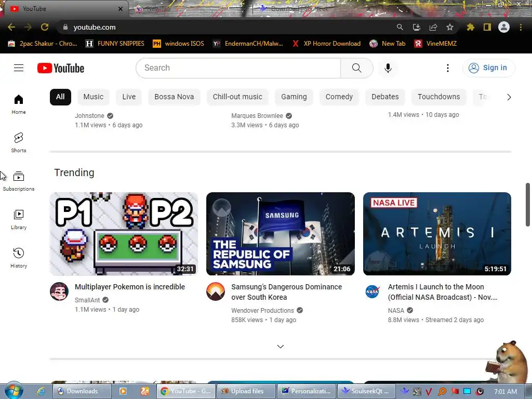Expand Trending section with chevron
The image size is (532, 399).
[x=280, y=347]
